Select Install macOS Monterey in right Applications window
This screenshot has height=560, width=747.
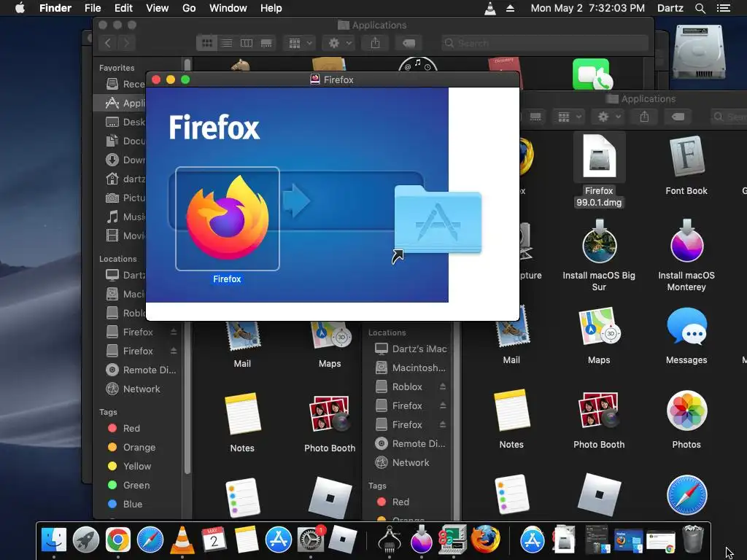pos(686,241)
